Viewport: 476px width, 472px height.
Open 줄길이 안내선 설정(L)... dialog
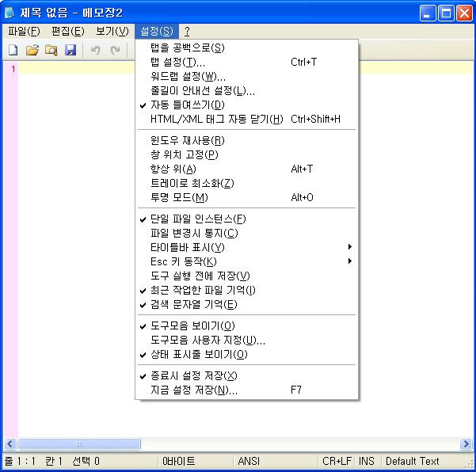click(x=247, y=91)
